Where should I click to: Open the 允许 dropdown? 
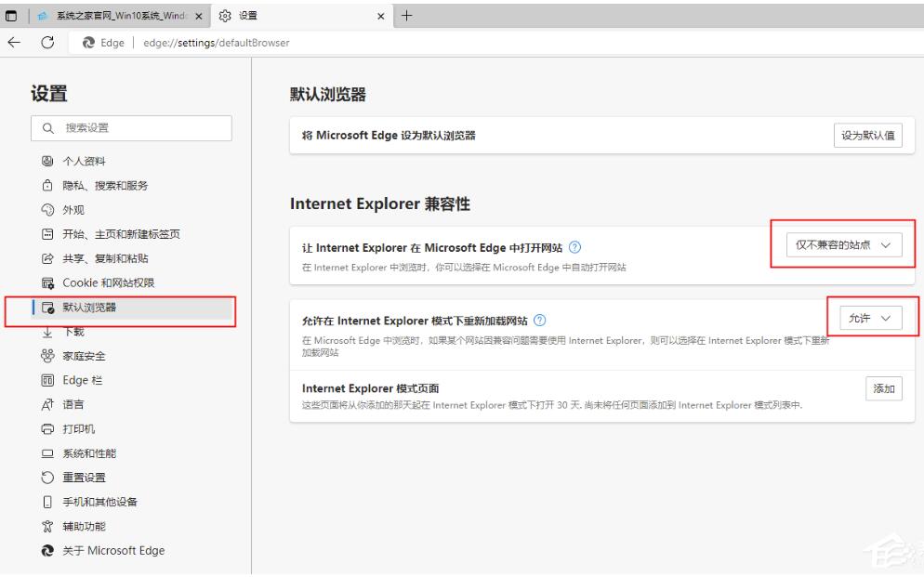[x=870, y=318]
